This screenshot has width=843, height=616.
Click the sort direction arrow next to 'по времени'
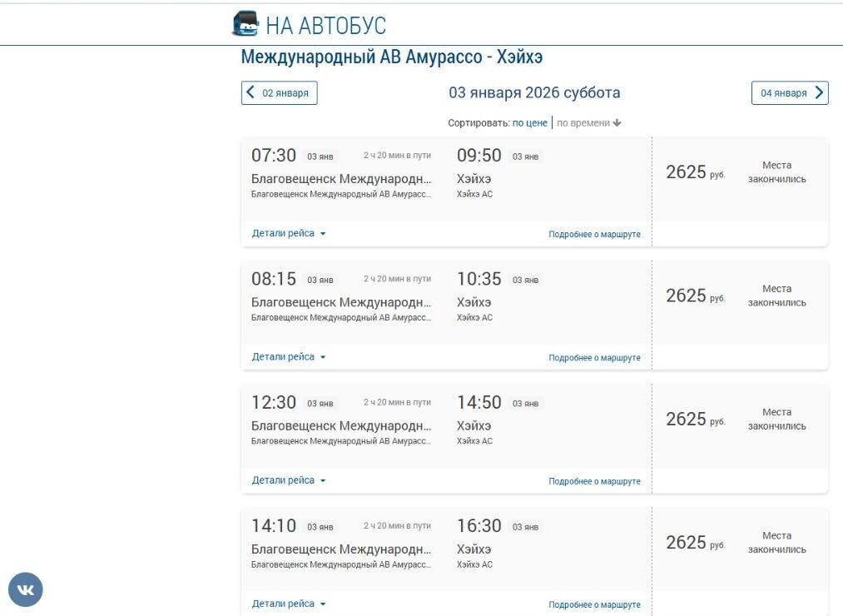[617, 123]
